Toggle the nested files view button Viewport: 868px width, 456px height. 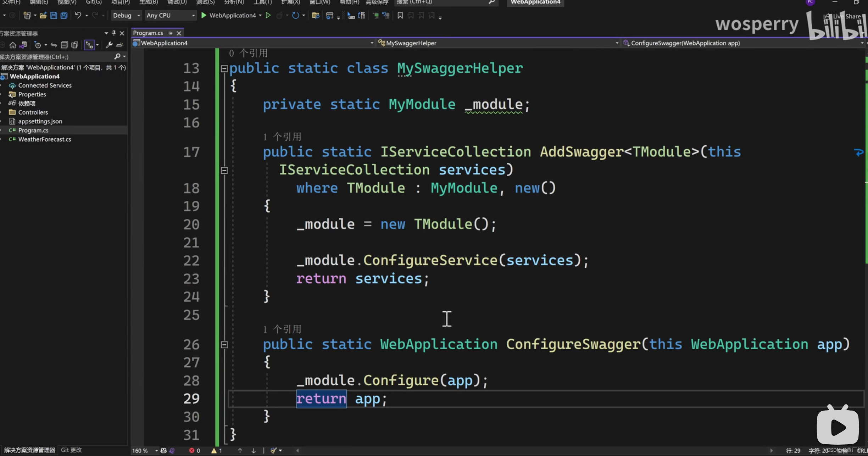coord(89,45)
